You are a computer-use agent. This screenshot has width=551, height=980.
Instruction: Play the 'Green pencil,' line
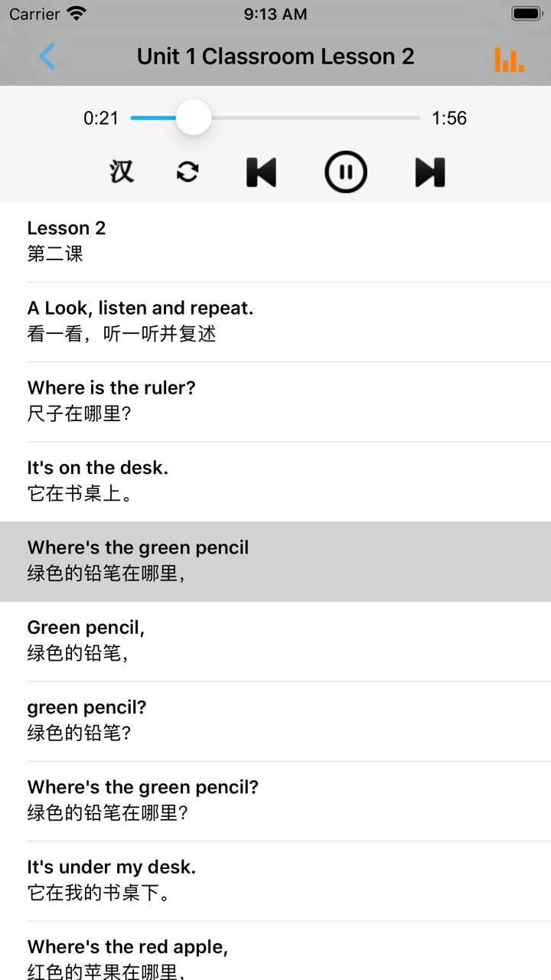(x=275, y=641)
